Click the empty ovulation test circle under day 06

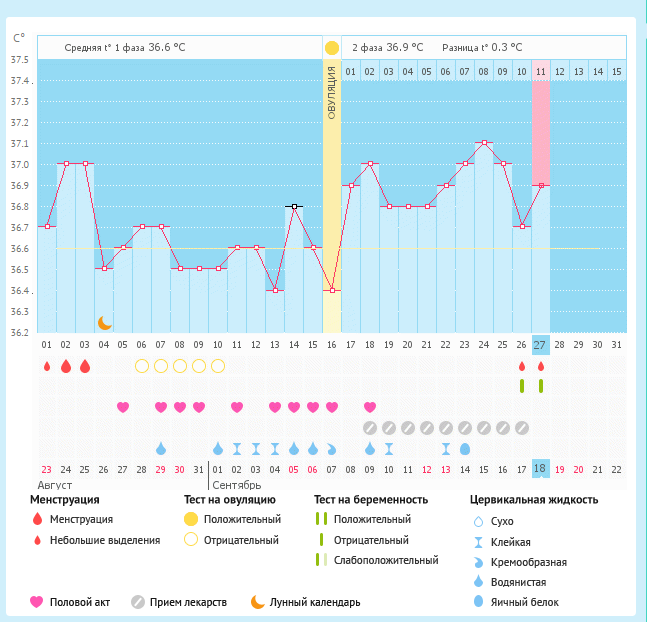click(x=142, y=366)
